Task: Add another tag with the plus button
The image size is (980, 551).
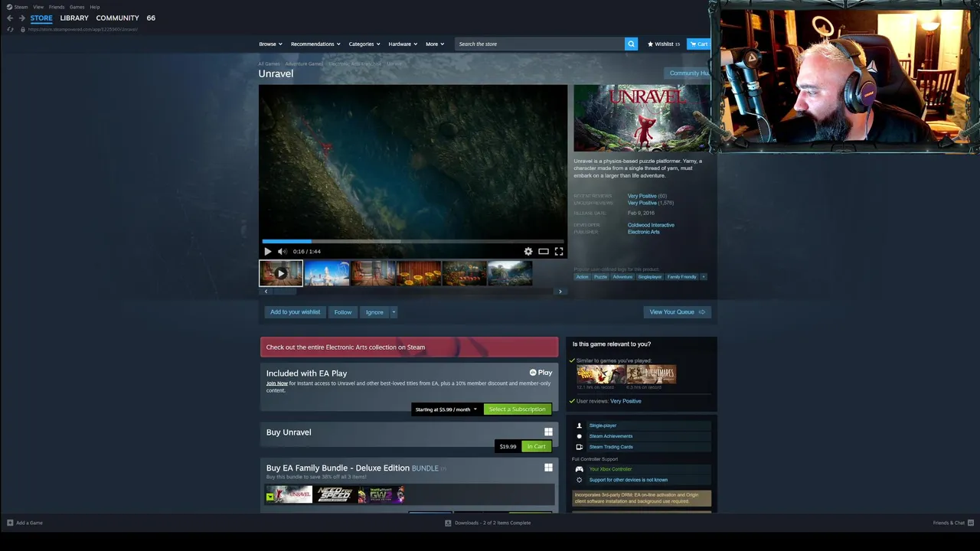Action: click(x=704, y=276)
